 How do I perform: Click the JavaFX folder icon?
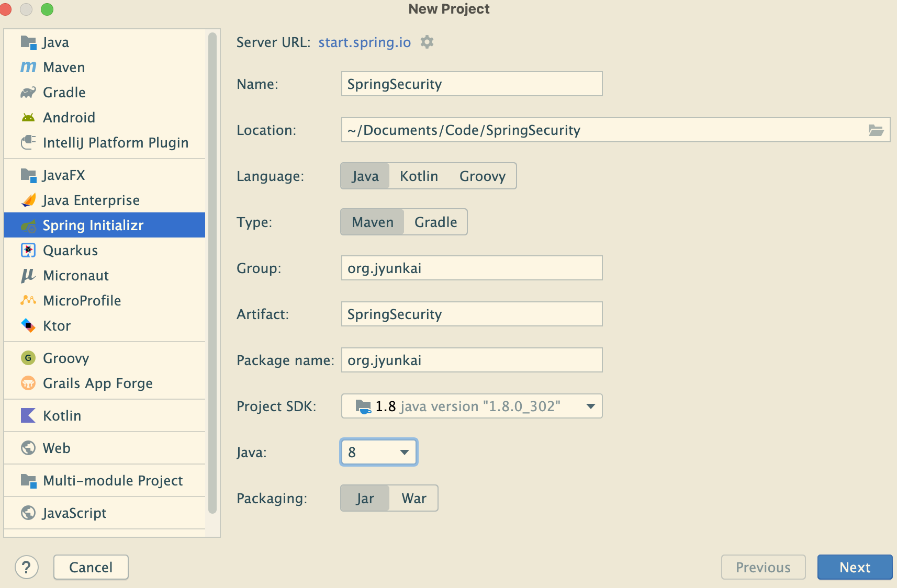click(x=28, y=175)
